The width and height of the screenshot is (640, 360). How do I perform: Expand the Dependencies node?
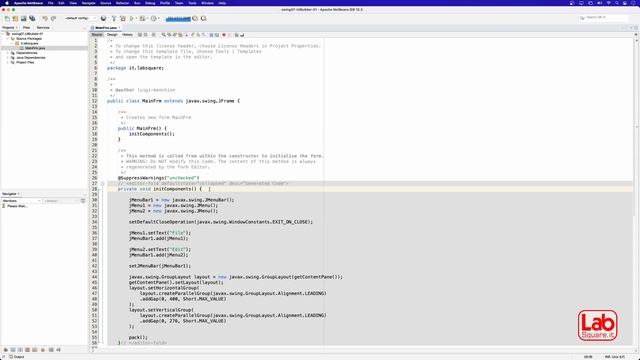(8, 53)
